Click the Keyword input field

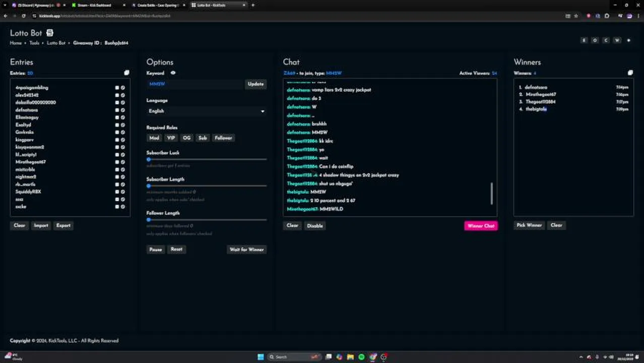[x=196, y=84]
